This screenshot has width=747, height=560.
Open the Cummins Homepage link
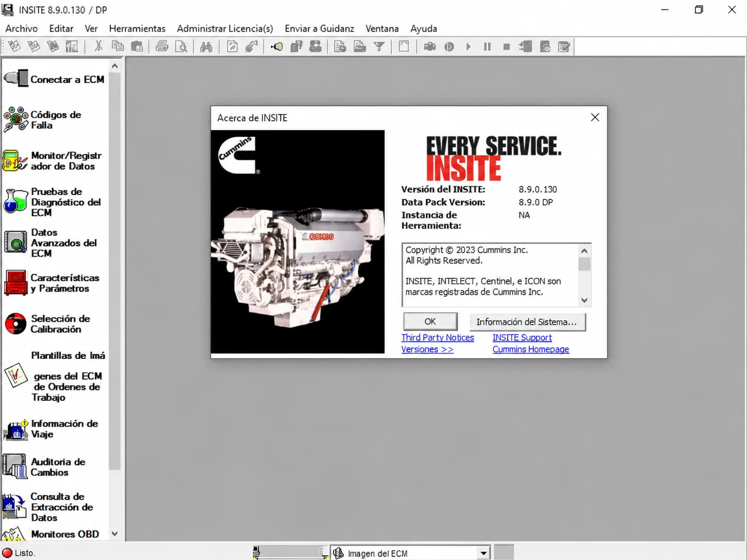(x=531, y=350)
